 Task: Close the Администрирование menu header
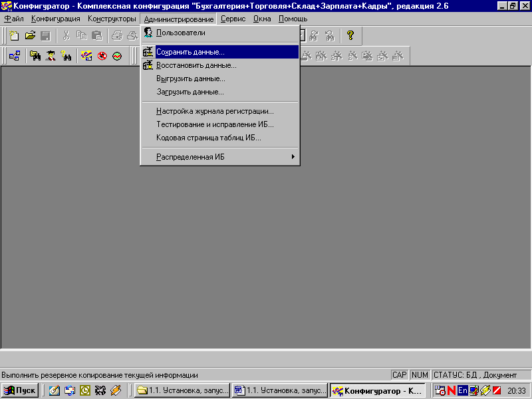178,19
